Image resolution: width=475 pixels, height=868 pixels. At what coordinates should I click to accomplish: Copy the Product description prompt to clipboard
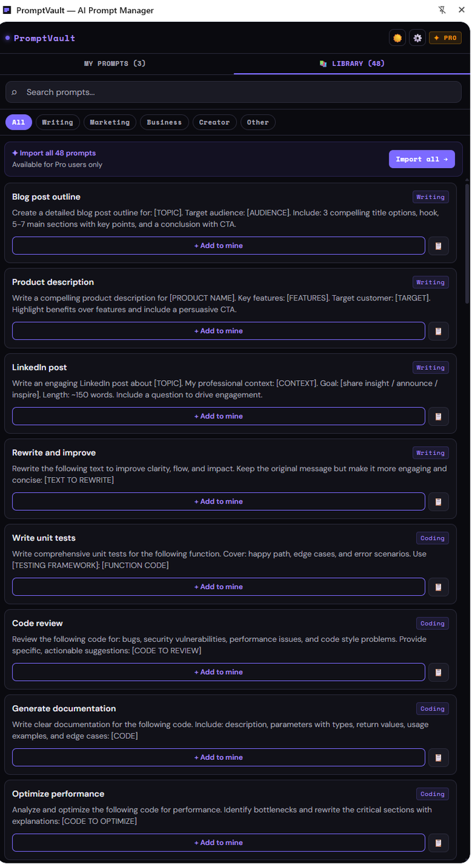(x=438, y=331)
